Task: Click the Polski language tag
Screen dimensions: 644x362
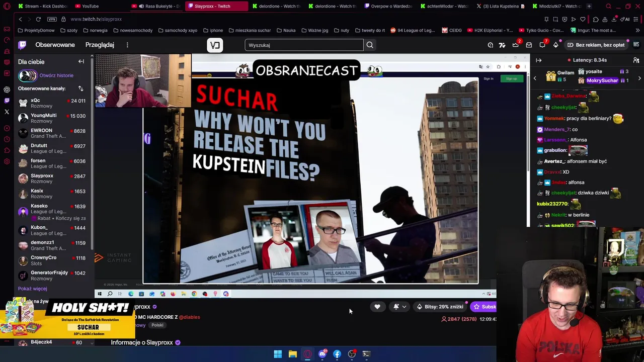Action: [157, 325]
